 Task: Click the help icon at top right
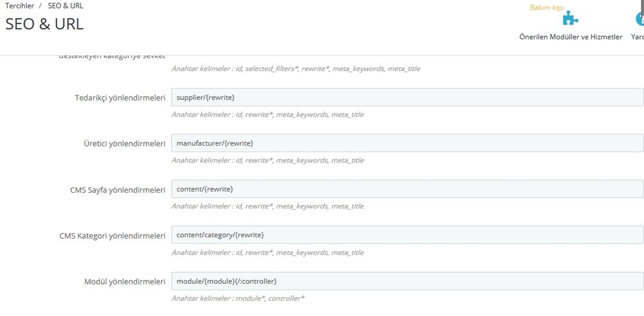point(639,19)
